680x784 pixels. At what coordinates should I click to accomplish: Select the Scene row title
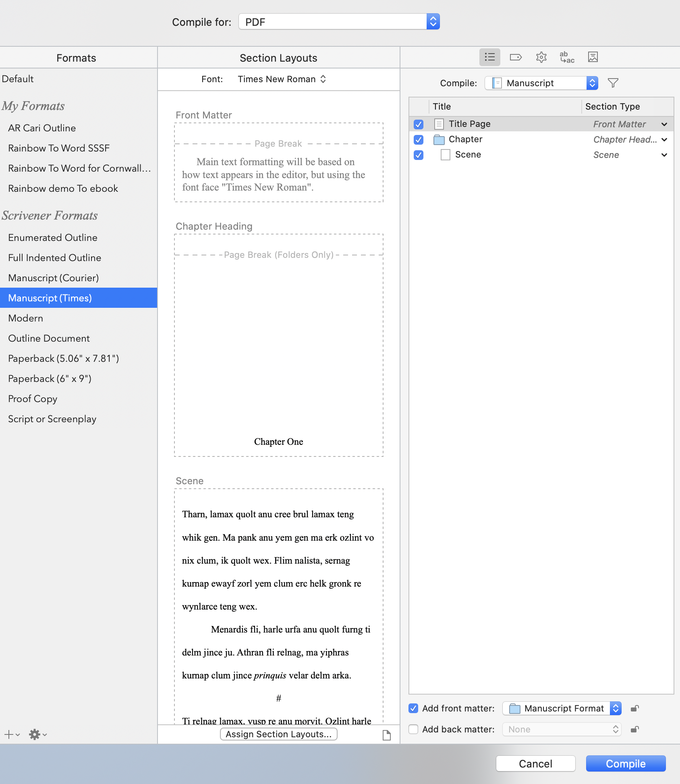pyautogui.click(x=468, y=155)
